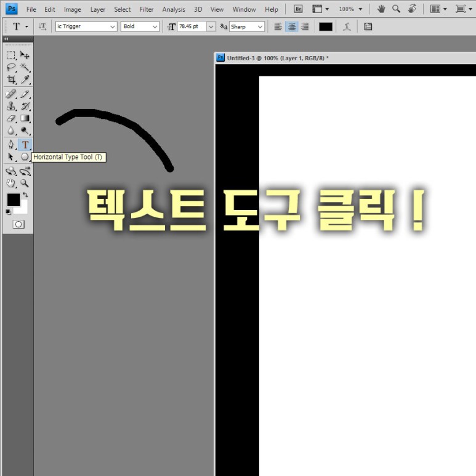Select the Crop tool
476x476 pixels.
click(x=11, y=80)
